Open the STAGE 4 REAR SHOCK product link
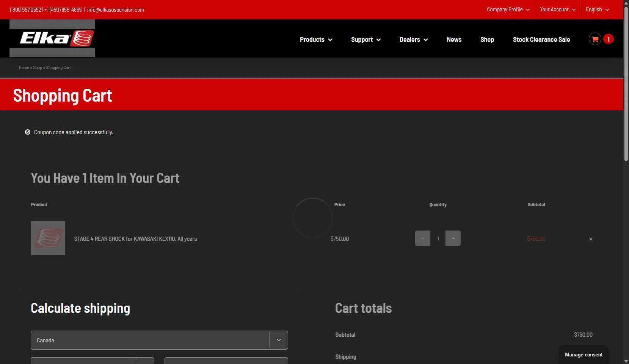 point(135,239)
